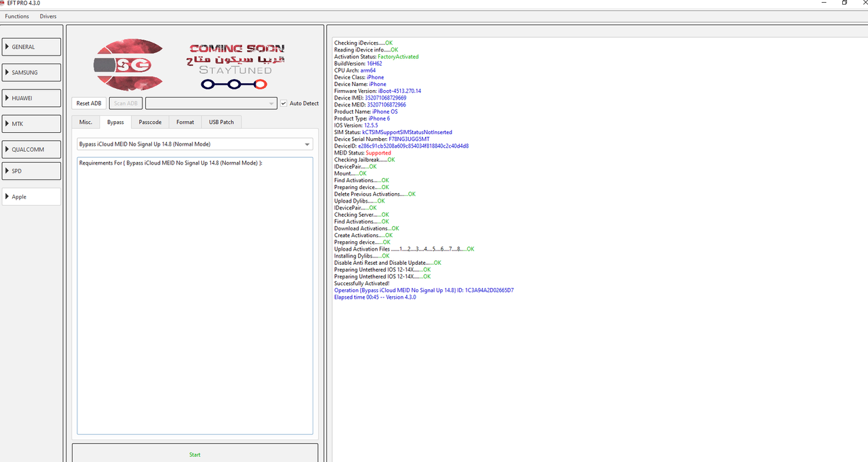Image resolution: width=868 pixels, height=462 pixels.
Task: Click the MEID Status Supported line
Action: click(363, 152)
